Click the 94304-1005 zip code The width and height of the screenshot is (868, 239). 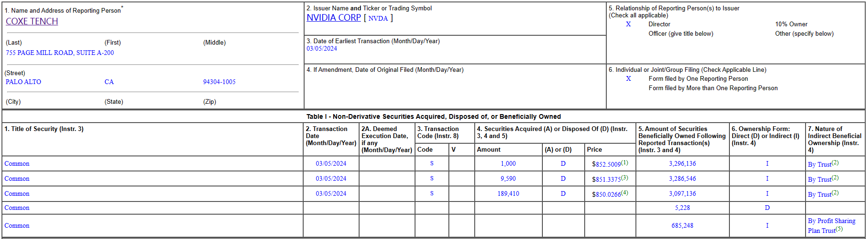tap(219, 82)
